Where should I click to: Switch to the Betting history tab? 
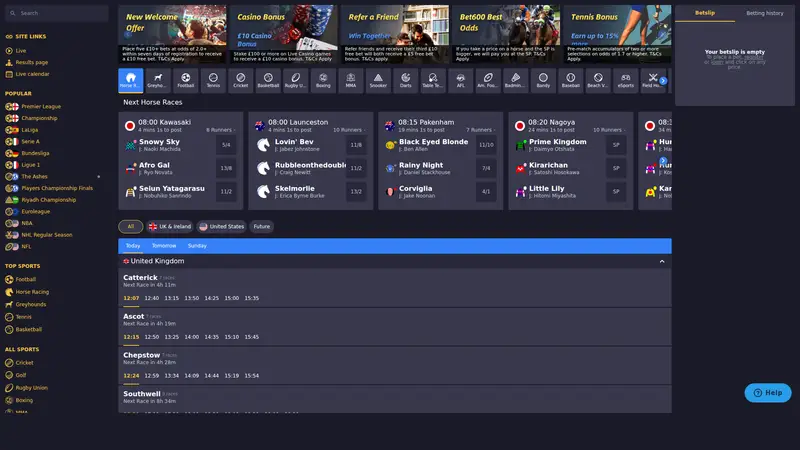pyautogui.click(x=764, y=13)
